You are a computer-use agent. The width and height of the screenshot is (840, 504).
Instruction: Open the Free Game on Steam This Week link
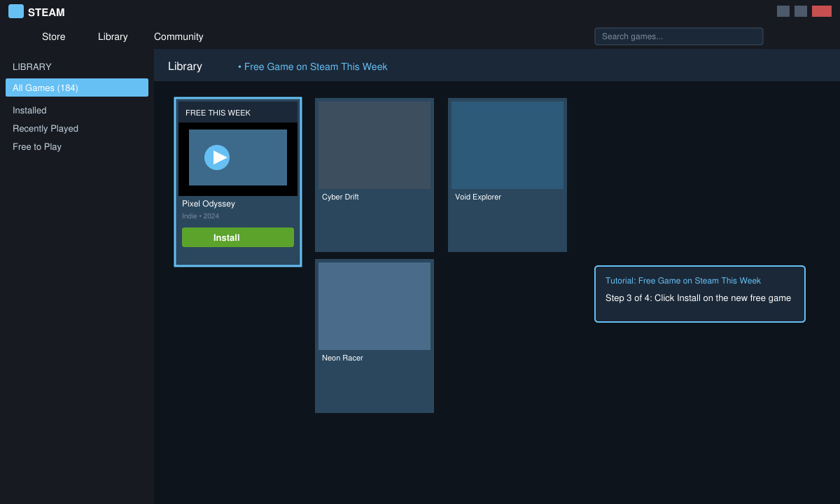[x=313, y=66]
